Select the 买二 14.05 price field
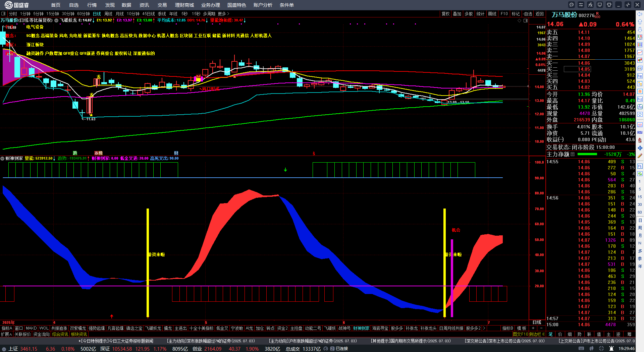Image resolution: width=644 pixels, height=352 pixels. click(577, 69)
